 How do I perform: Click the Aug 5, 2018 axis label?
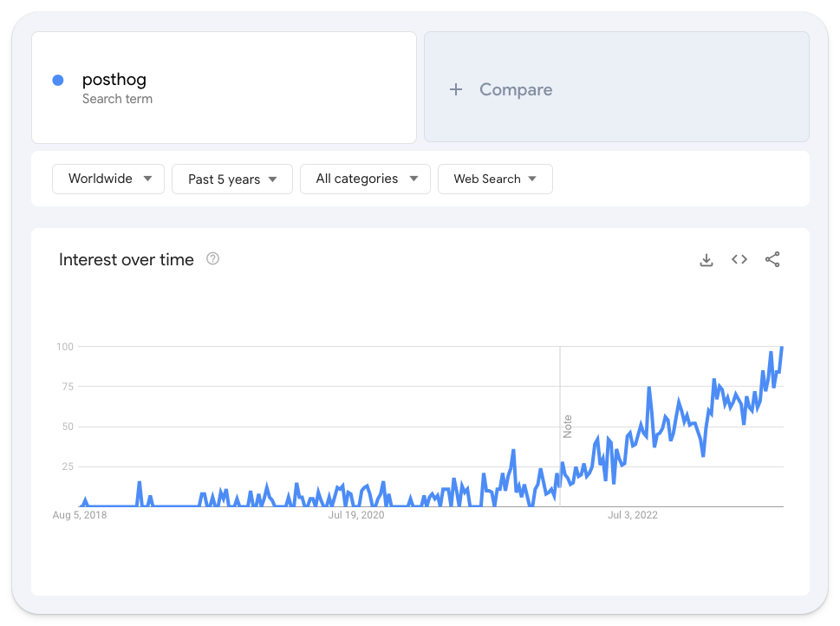pos(78,514)
